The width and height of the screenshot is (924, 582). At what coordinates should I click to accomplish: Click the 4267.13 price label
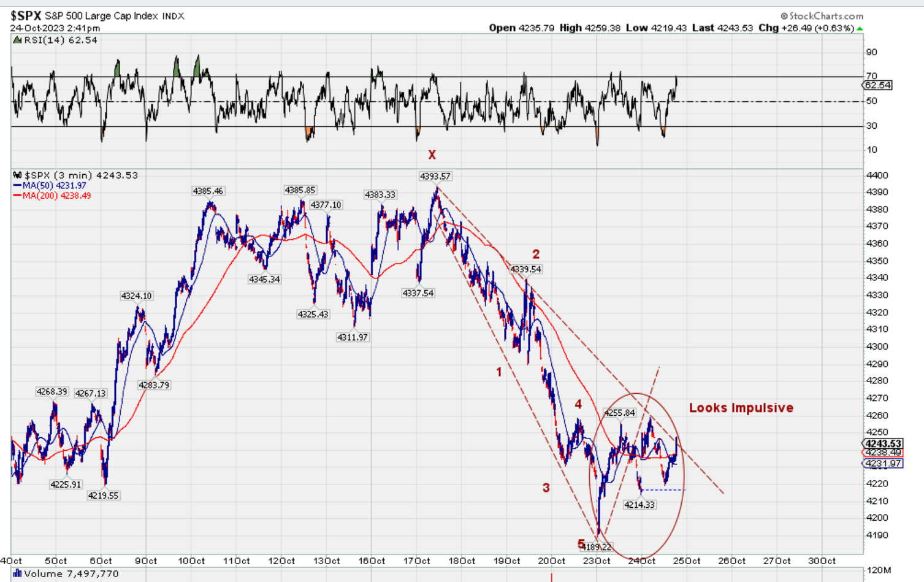point(90,394)
